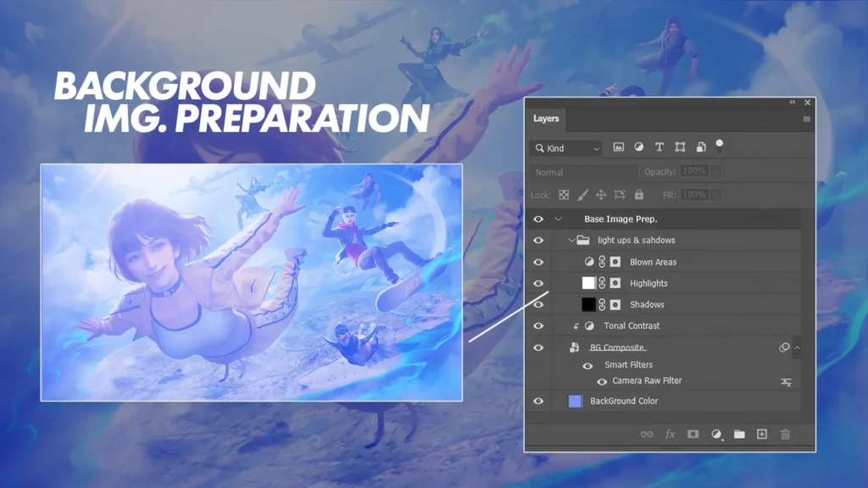Viewport: 868px width, 488px height.
Task: Open Camera Raw Filter blending options icon
Action: click(x=786, y=382)
